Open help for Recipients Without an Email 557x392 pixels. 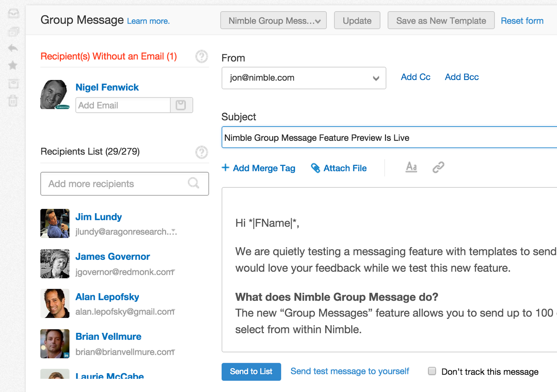click(x=202, y=56)
